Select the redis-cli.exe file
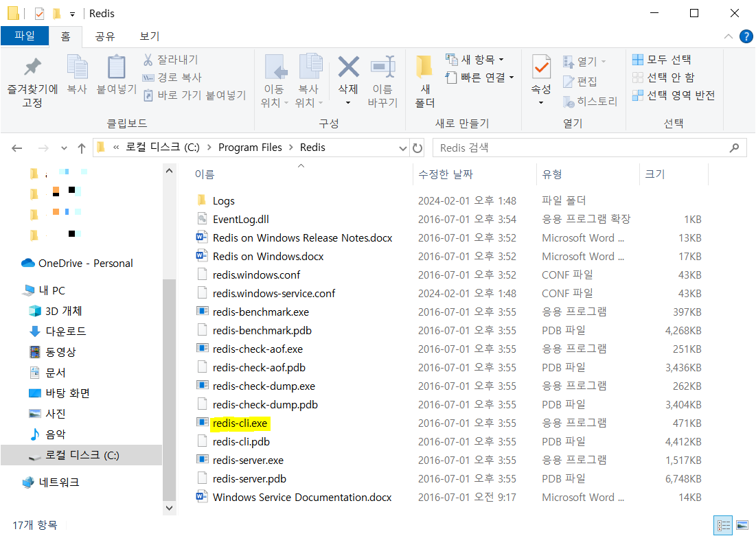This screenshot has height=536, width=756. click(240, 423)
